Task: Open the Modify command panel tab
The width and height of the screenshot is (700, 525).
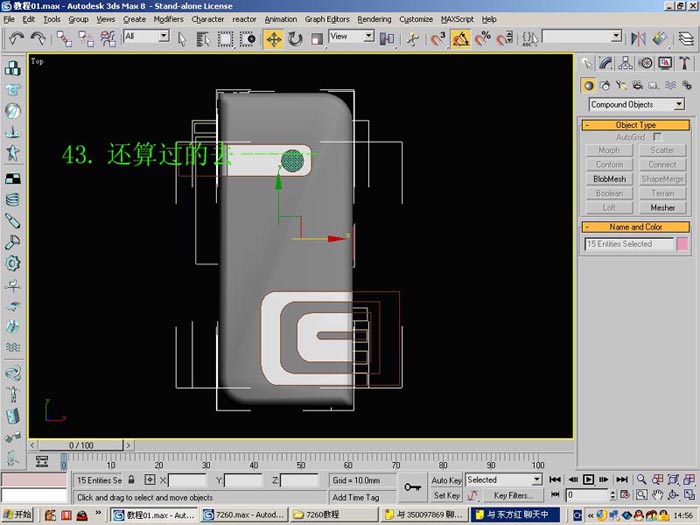Action: click(606, 63)
